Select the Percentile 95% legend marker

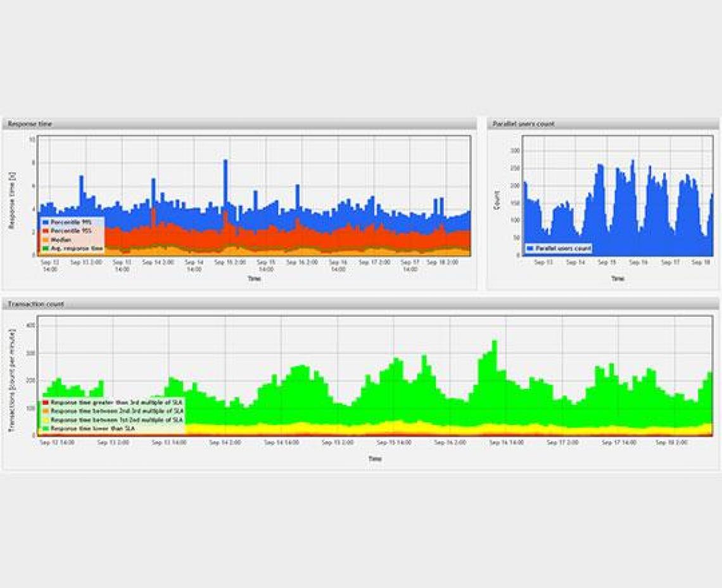[45, 231]
